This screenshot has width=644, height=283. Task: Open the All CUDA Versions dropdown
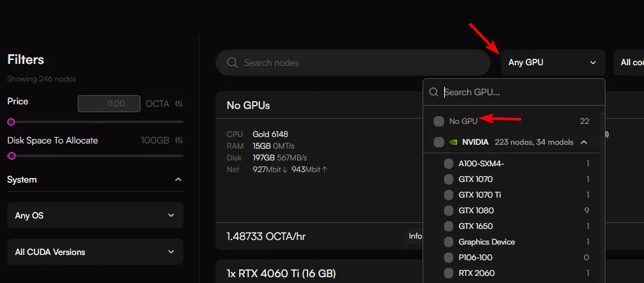pos(95,252)
